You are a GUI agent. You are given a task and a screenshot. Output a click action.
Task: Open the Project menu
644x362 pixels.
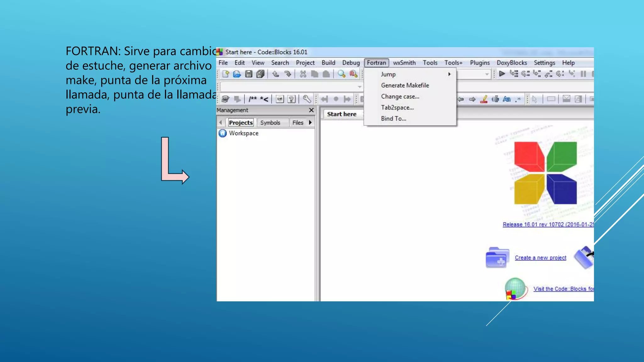[305, 63]
